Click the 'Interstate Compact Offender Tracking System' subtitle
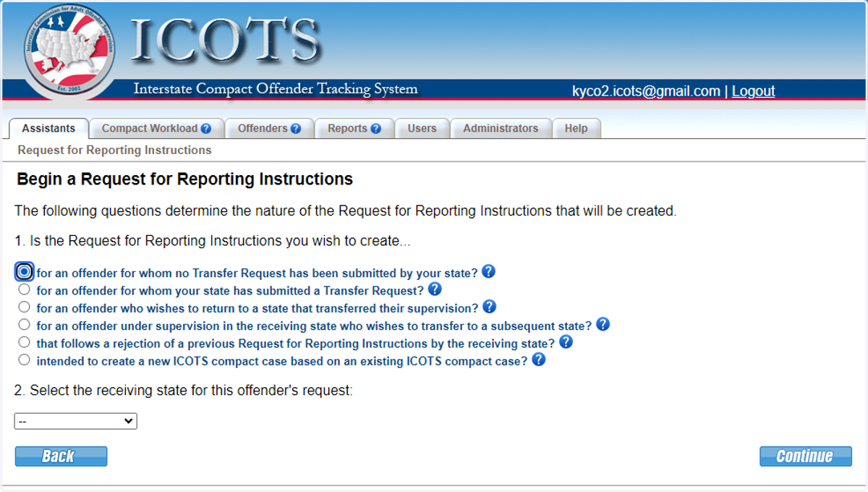The width and height of the screenshot is (868, 492). coord(276,90)
